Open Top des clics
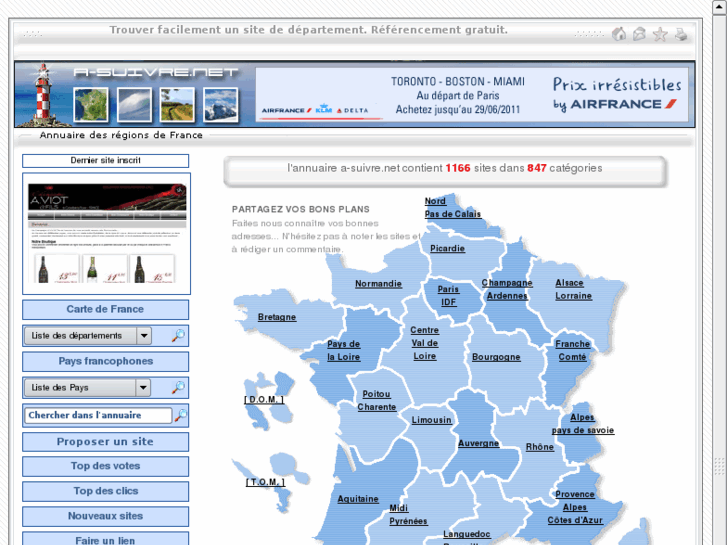Image resolution: width=727 pixels, height=545 pixels. point(106,491)
